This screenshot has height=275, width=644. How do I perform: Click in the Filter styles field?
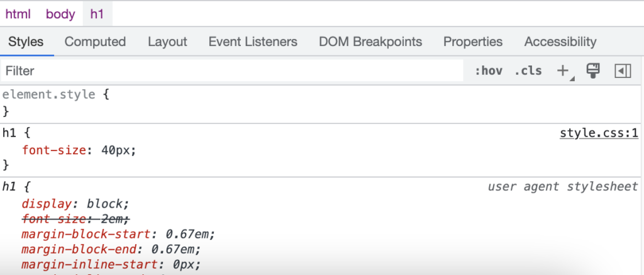click(233, 70)
